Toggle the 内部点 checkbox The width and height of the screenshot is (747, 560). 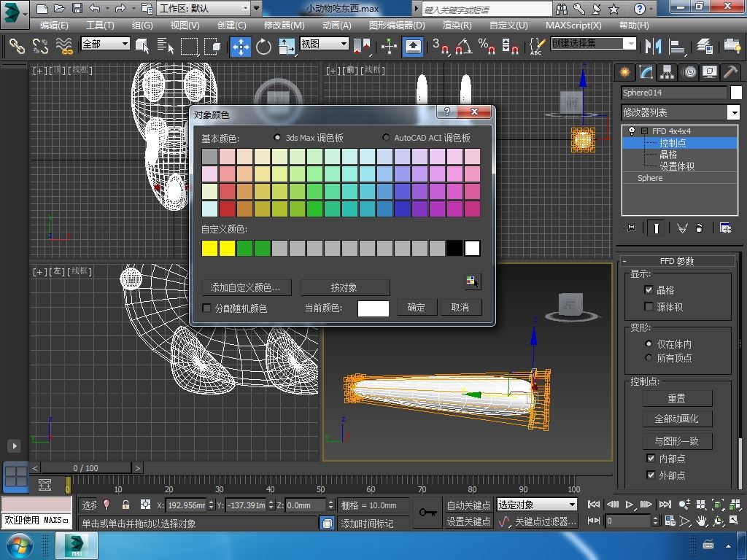tap(651, 458)
